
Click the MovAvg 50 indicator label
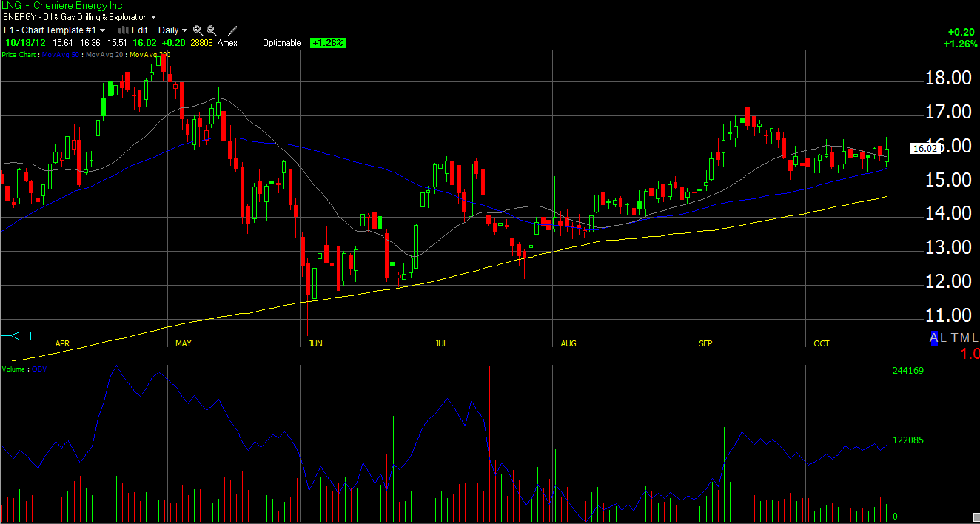click(60, 55)
